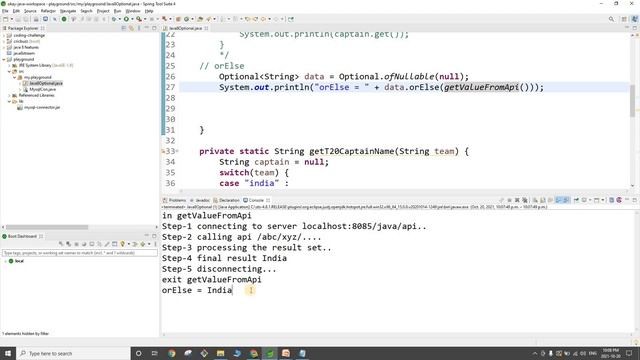Viewport: 640px width, 360px height.
Task: Click the search magnifier in top-right toolbar
Action: (x=611, y=19)
